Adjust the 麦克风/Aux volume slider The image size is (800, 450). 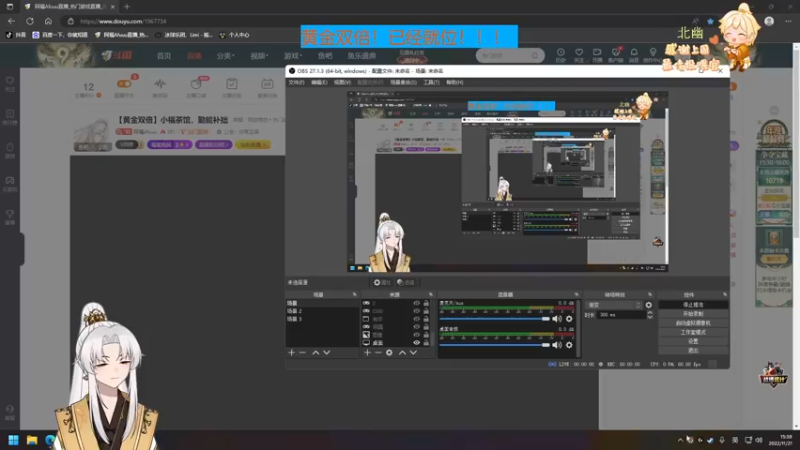pyautogui.click(x=494, y=319)
